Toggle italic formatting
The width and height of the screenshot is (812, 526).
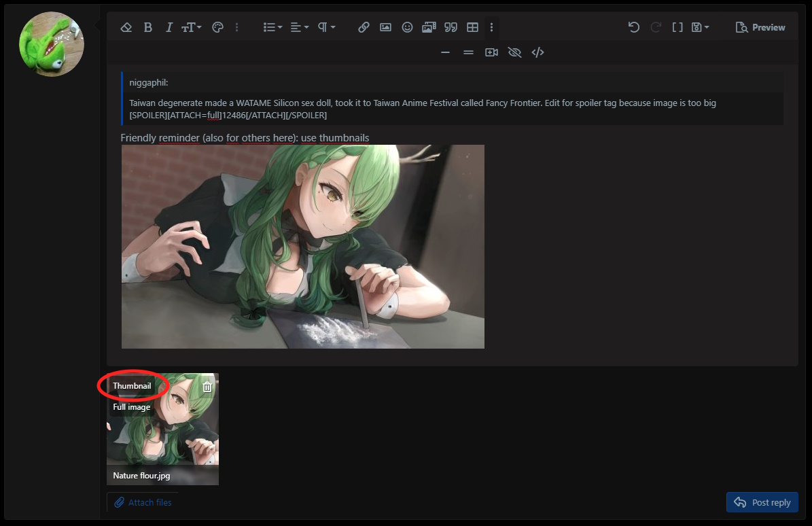(169, 27)
